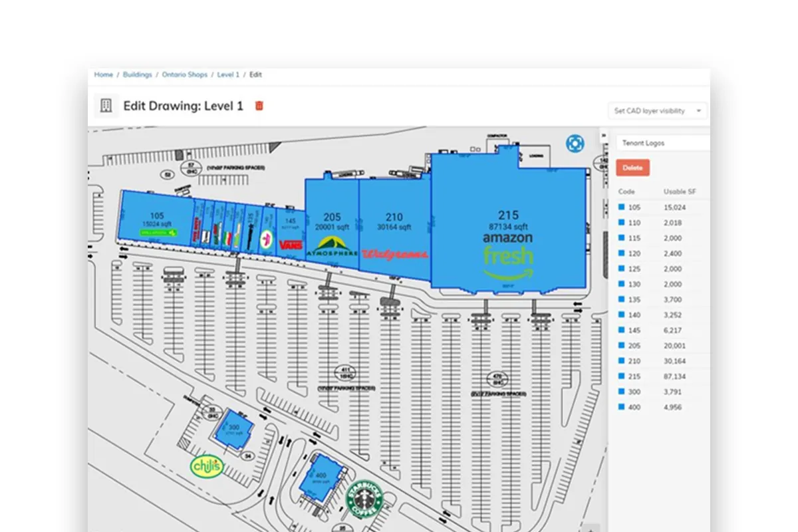This screenshot has height=532, width=798.
Task: Click the 30,164 usable SF value
Action: (x=674, y=360)
